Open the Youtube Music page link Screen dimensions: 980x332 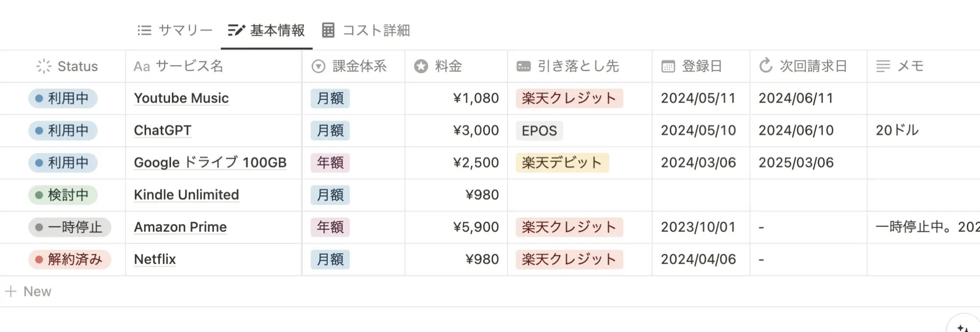[181, 98]
